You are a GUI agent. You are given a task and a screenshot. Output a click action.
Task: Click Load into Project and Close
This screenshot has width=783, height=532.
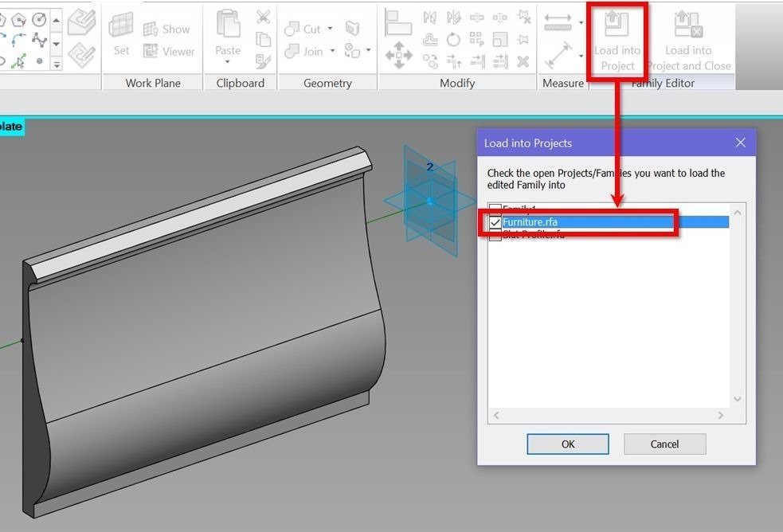(x=689, y=41)
